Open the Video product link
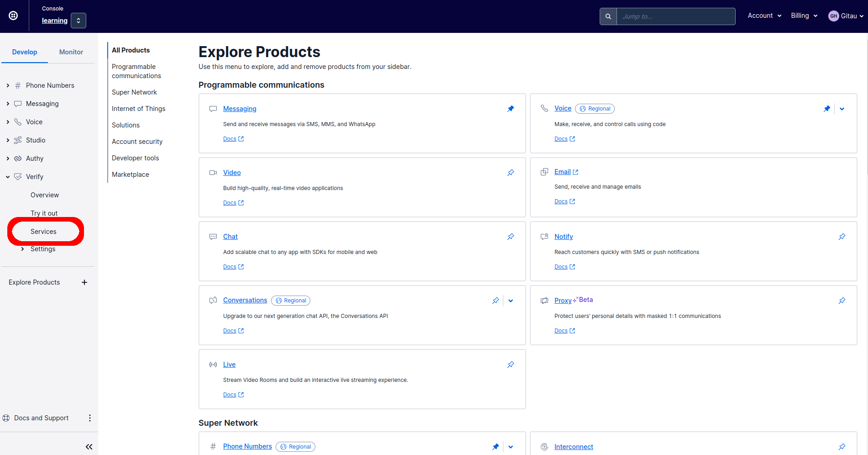This screenshot has width=868, height=455. [232, 173]
